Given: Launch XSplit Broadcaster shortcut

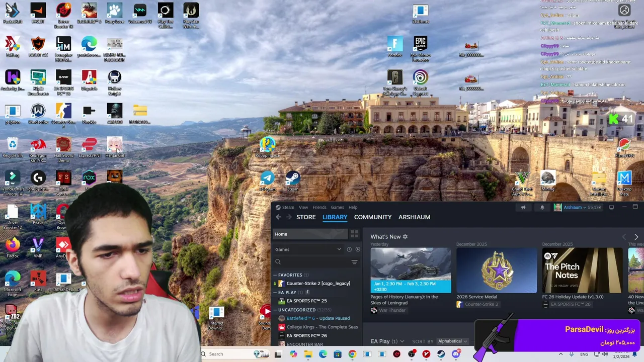Looking at the screenshot, I should (x=38, y=82).
